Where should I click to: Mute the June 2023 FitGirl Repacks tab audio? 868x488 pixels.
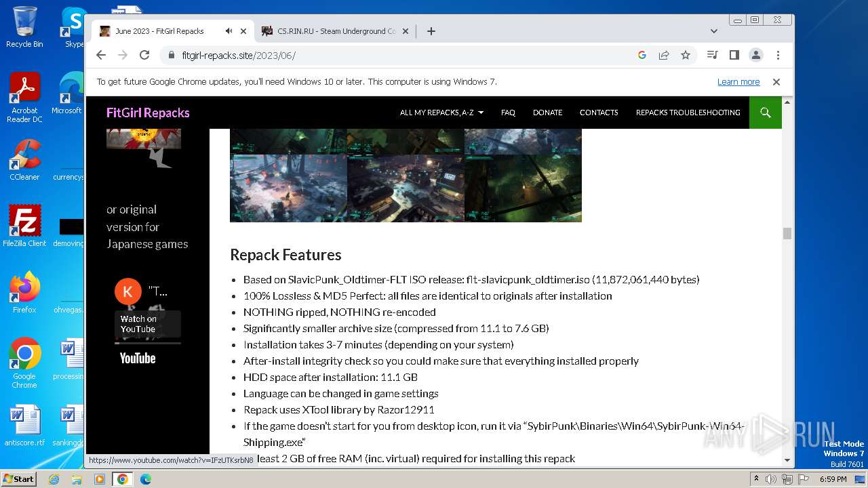click(229, 31)
